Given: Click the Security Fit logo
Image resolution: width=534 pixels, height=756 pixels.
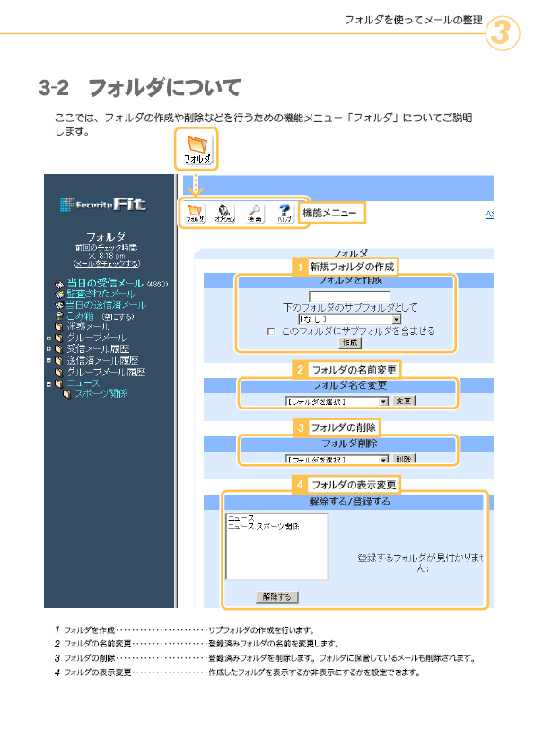Looking at the screenshot, I should [x=103, y=205].
